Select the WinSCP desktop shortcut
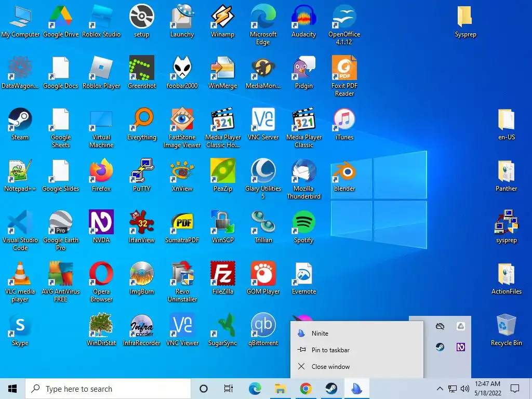532x399 pixels. pos(222,227)
